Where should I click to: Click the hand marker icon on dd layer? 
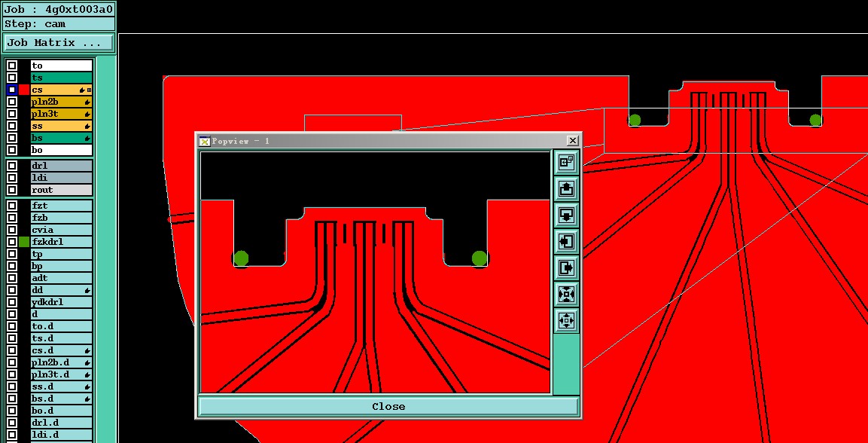pyautogui.click(x=87, y=290)
